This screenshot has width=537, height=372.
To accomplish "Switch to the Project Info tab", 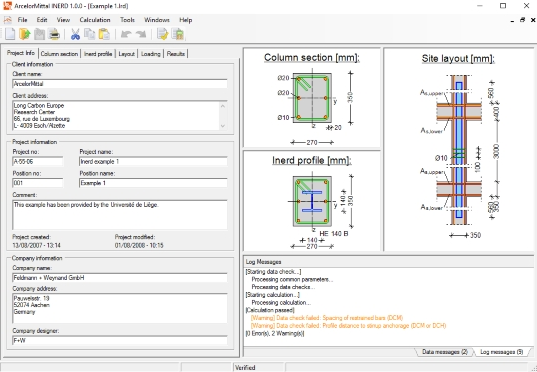I will pyautogui.click(x=21, y=53).
